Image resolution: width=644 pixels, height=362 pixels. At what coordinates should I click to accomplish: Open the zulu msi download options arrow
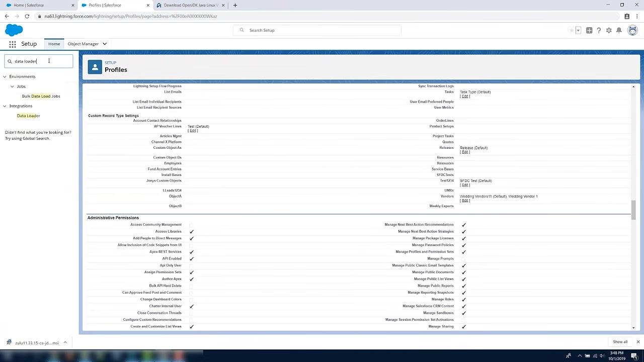click(65, 342)
